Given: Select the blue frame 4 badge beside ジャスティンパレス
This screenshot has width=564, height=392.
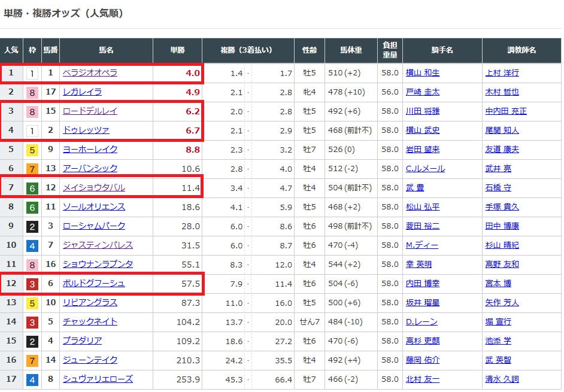Looking at the screenshot, I should click(32, 245).
